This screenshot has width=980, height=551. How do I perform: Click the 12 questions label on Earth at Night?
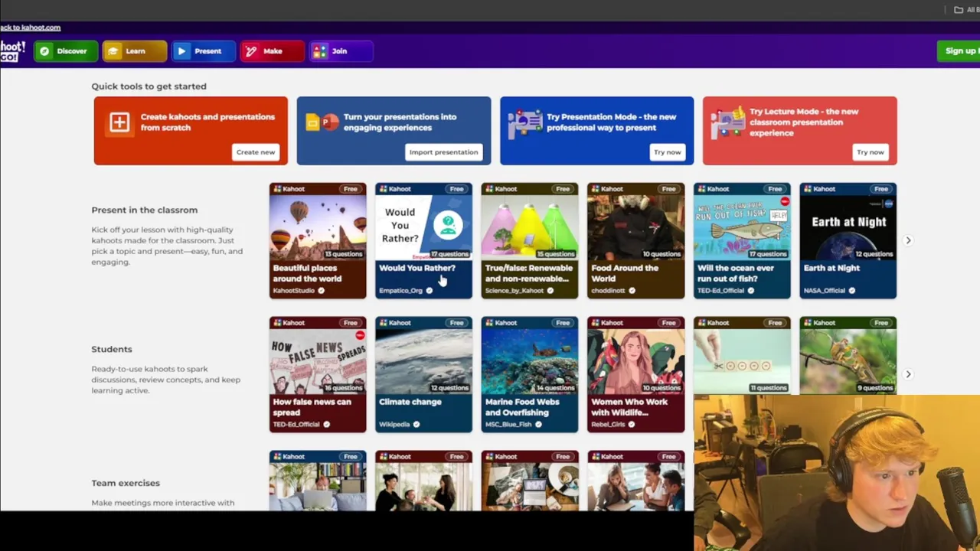(874, 254)
